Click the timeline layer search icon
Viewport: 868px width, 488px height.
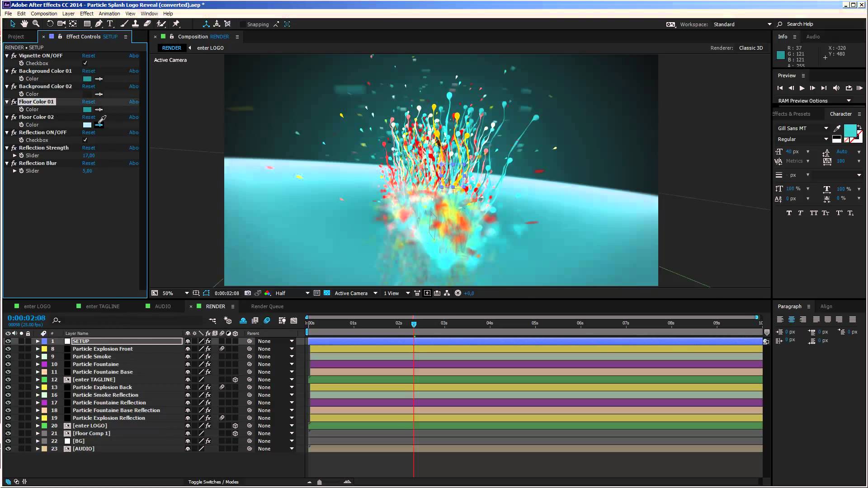(57, 320)
